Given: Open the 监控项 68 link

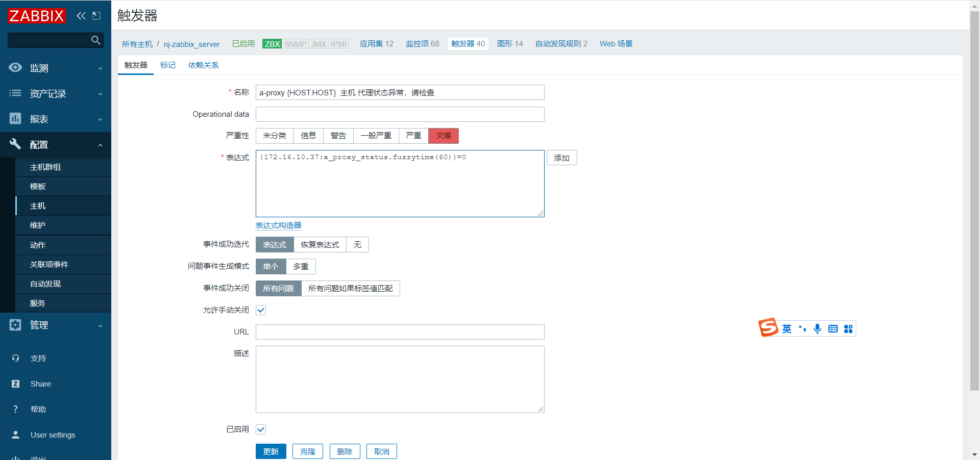Looking at the screenshot, I should click(422, 44).
